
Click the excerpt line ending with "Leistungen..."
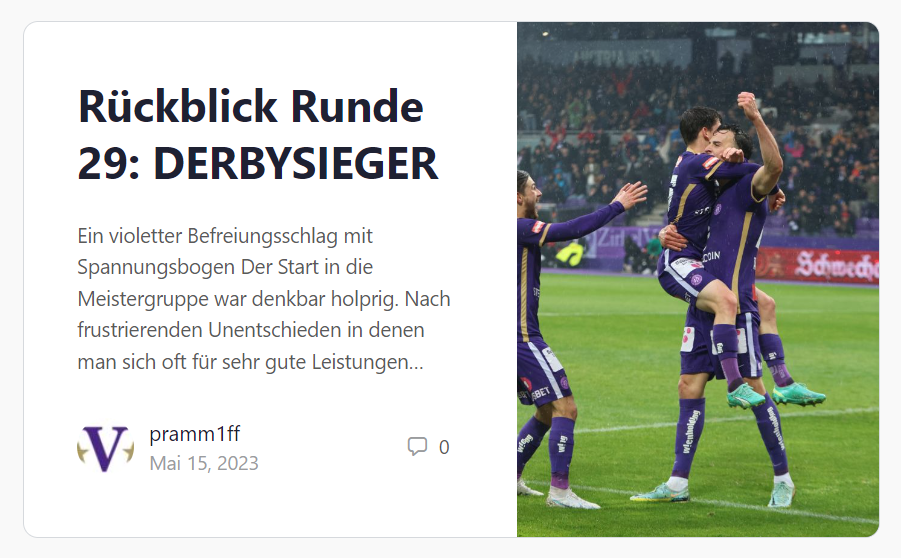[251, 362]
